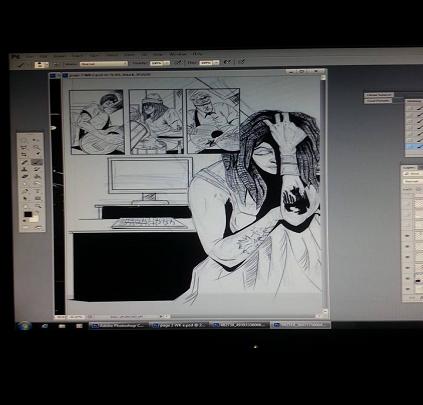Image resolution: width=423 pixels, height=405 pixels.
Task: Hide the bottom layer's eye icon
Action: 407,289
